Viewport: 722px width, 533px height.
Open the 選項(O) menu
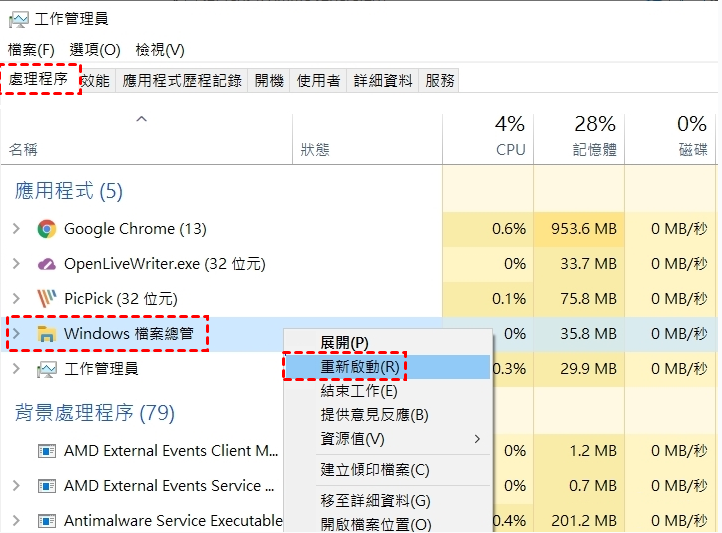click(x=95, y=50)
